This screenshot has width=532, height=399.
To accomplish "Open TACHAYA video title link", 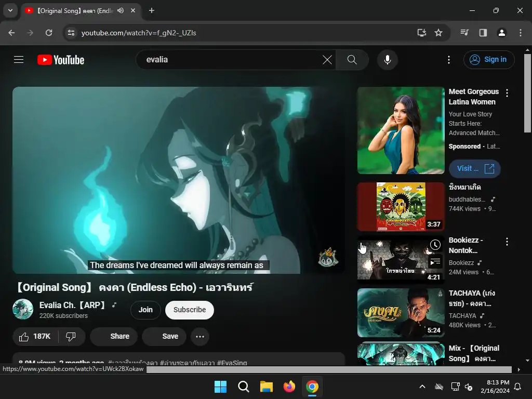I will point(472,298).
